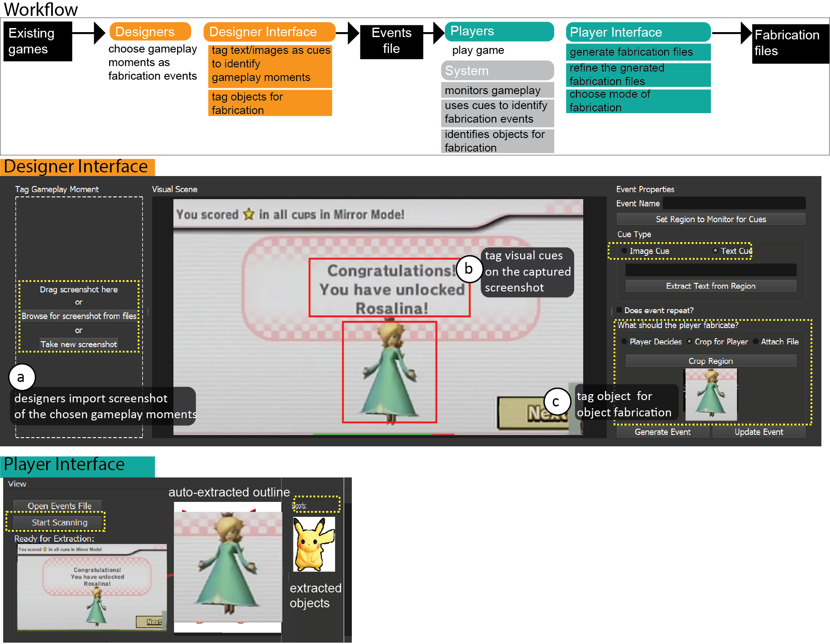Select the exported Pikachu object thumbnail

(x=314, y=544)
